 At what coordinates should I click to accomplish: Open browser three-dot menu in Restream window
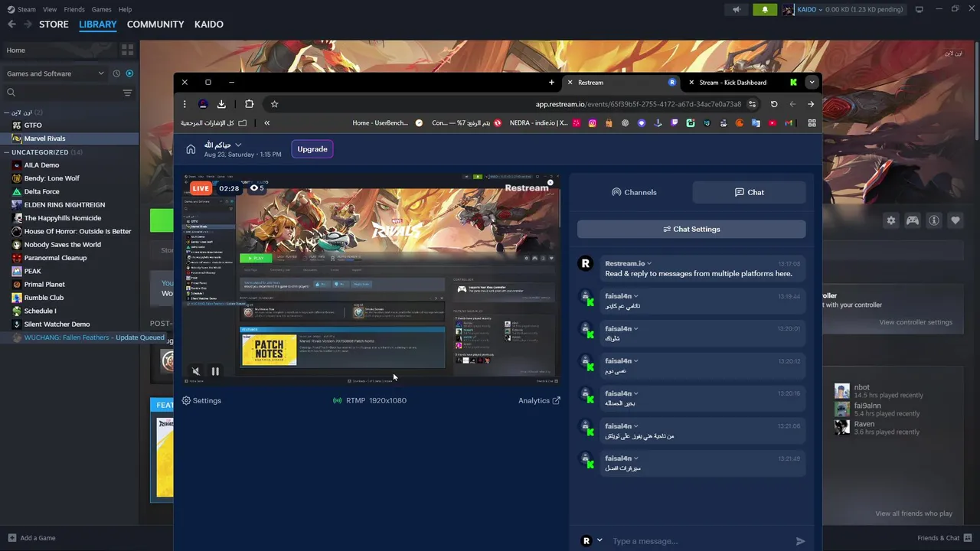coord(185,104)
